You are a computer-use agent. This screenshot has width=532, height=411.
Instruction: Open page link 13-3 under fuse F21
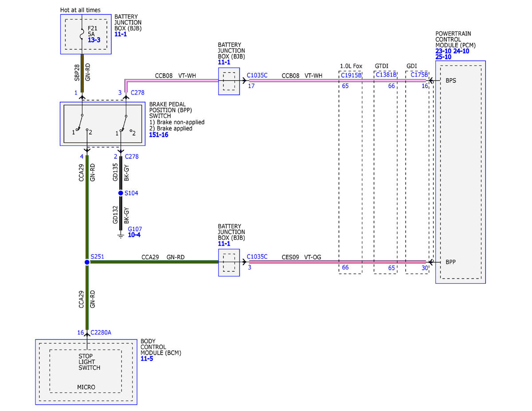tap(94, 40)
